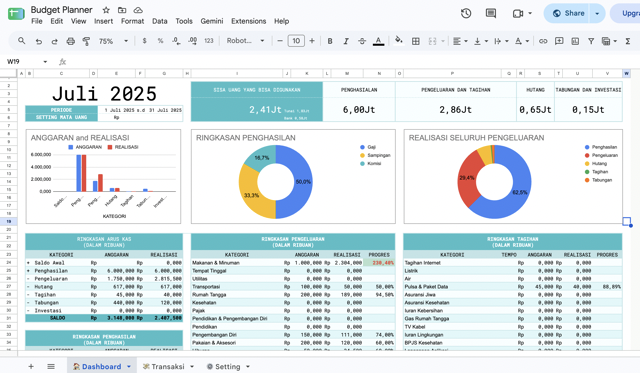The height and width of the screenshot is (373, 640).
Task: Toggle italic formatting
Action: coord(346,41)
